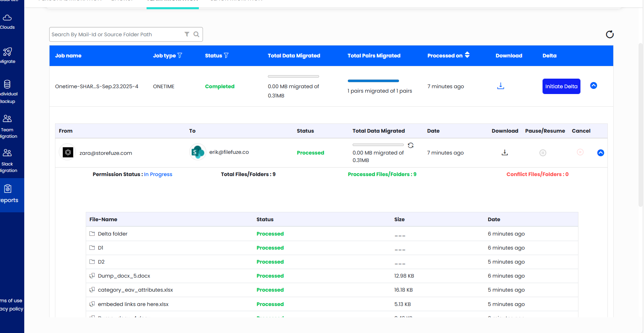Download the Onetime-SHAR job report

tap(501, 86)
